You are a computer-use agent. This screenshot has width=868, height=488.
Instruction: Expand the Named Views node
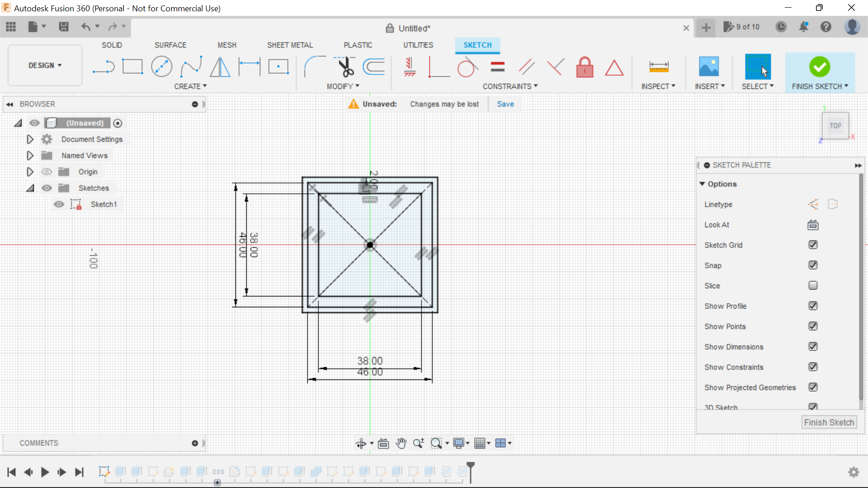pos(30,155)
